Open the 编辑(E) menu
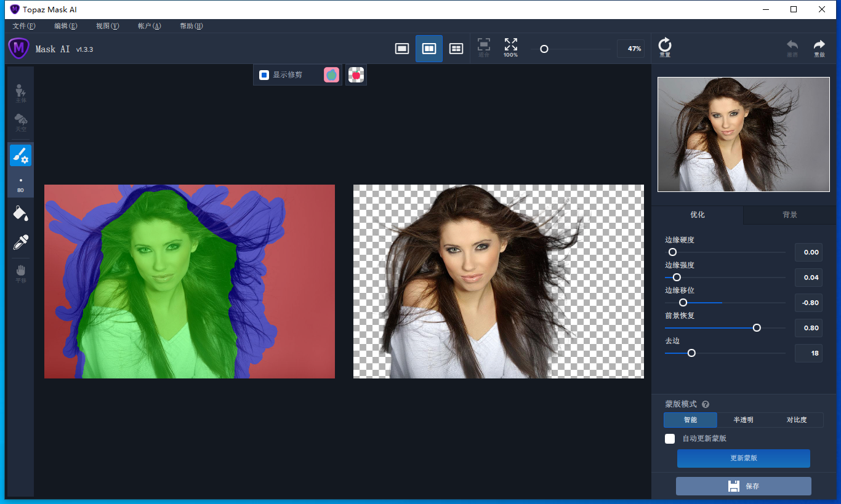Screen dimensions: 841x504 66,26
